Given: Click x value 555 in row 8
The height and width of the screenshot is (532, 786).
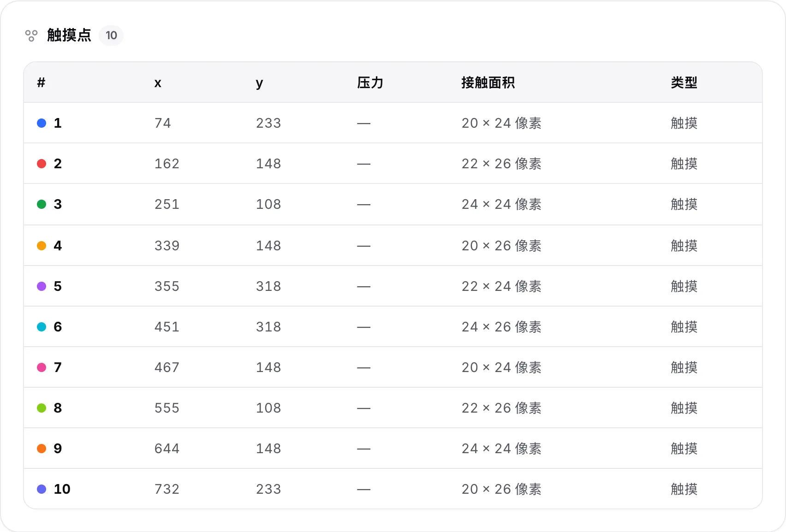Looking at the screenshot, I should (x=167, y=408).
